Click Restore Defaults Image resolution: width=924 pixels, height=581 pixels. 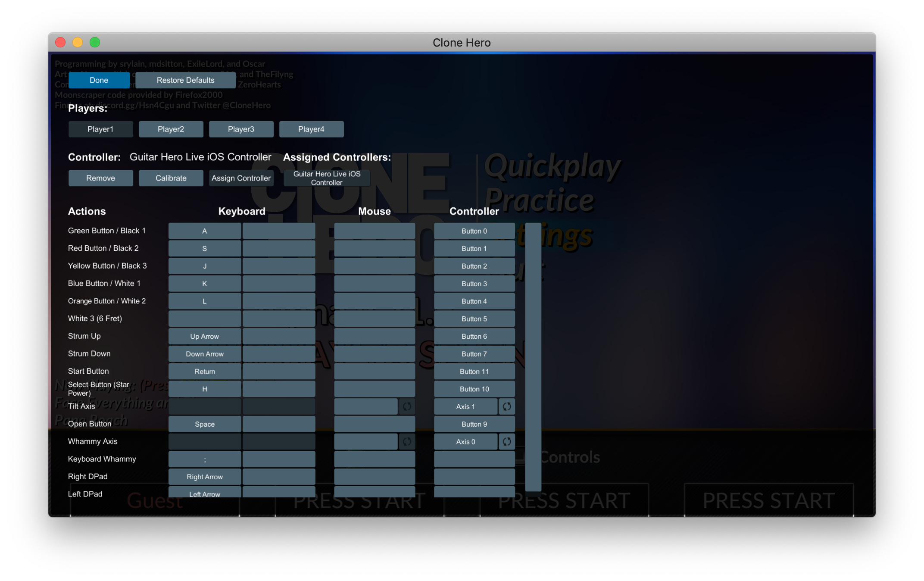pyautogui.click(x=185, y=80)
